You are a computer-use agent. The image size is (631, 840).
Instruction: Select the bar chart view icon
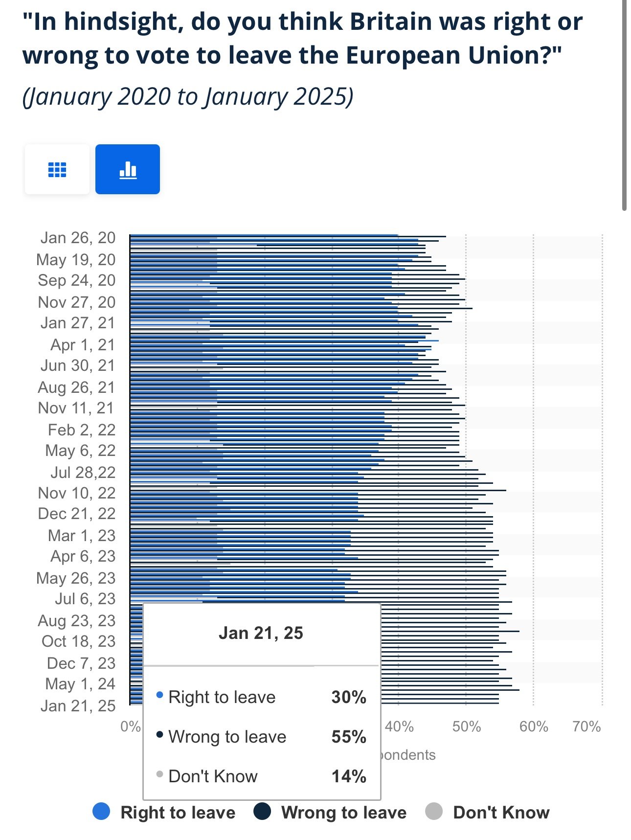(x=128, y=169)
